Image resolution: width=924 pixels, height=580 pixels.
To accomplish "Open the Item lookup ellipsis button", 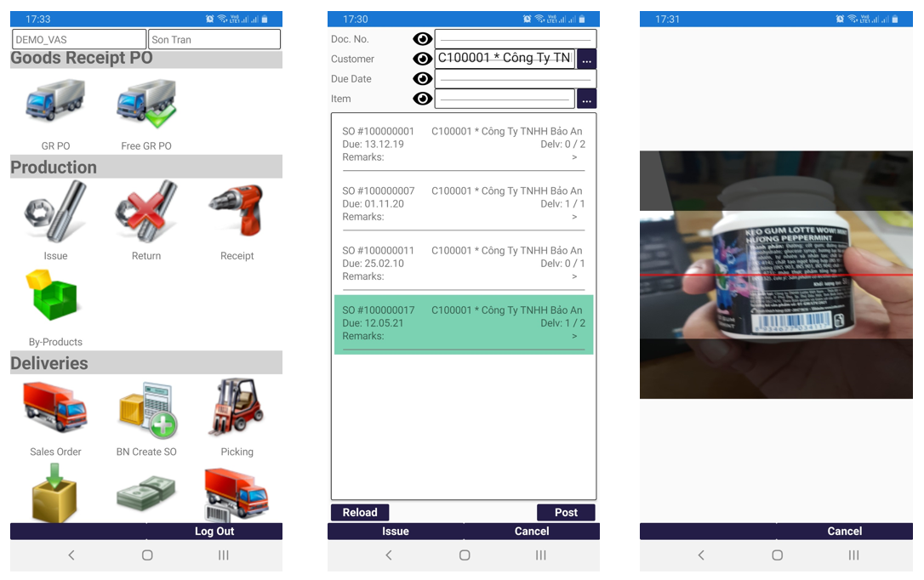I will pos(586,99).
